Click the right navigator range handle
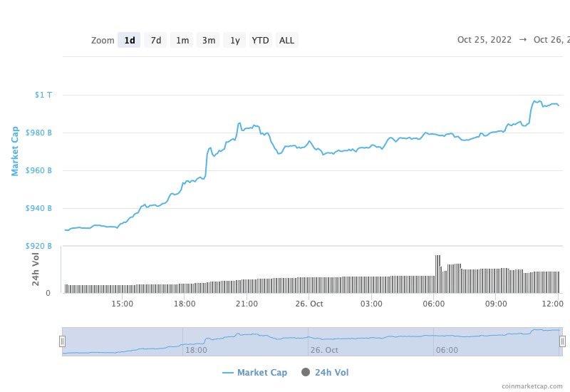Screen dimensions: 570x392 [x=562, y=341]
